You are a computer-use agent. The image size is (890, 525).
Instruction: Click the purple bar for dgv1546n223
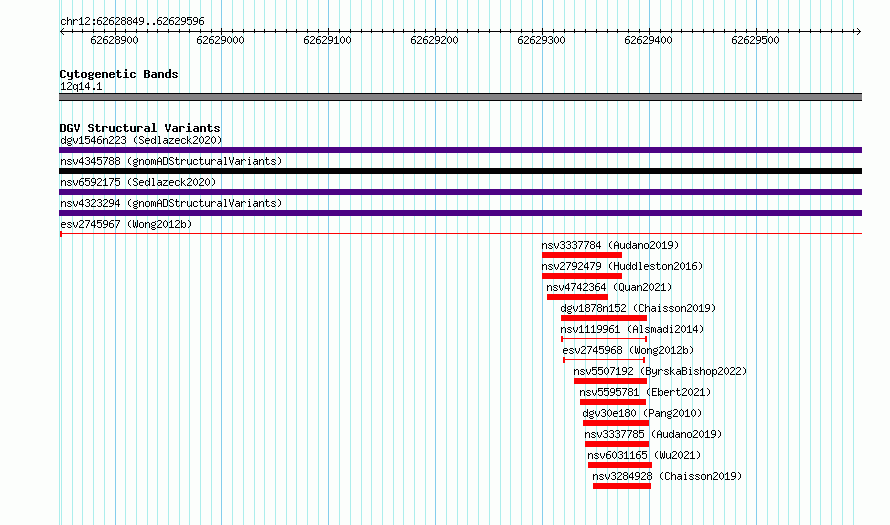point(460,150)
